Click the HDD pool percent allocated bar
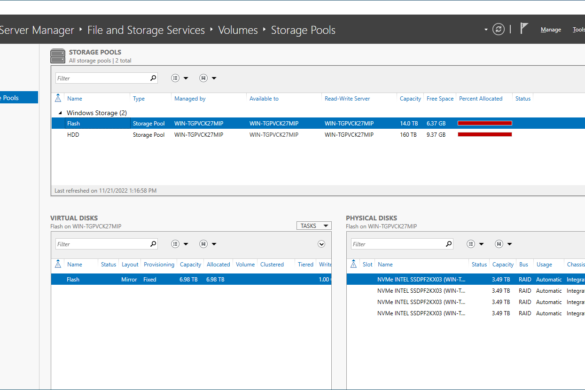 pos(485,134)
